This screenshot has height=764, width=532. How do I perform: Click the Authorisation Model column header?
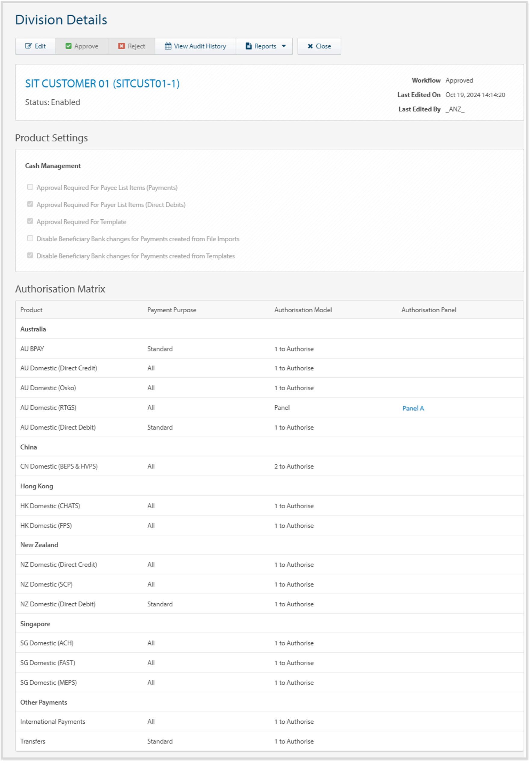303,310
